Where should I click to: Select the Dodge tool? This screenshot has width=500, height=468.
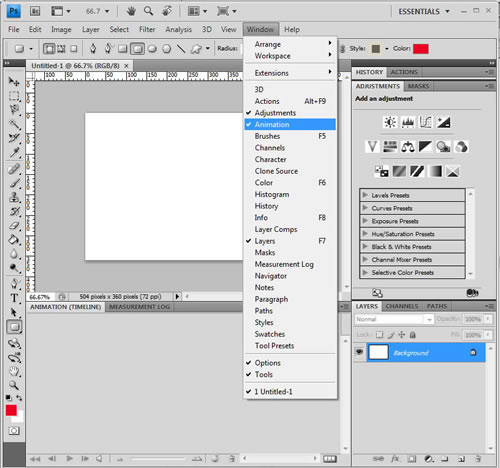pos(14,268)
